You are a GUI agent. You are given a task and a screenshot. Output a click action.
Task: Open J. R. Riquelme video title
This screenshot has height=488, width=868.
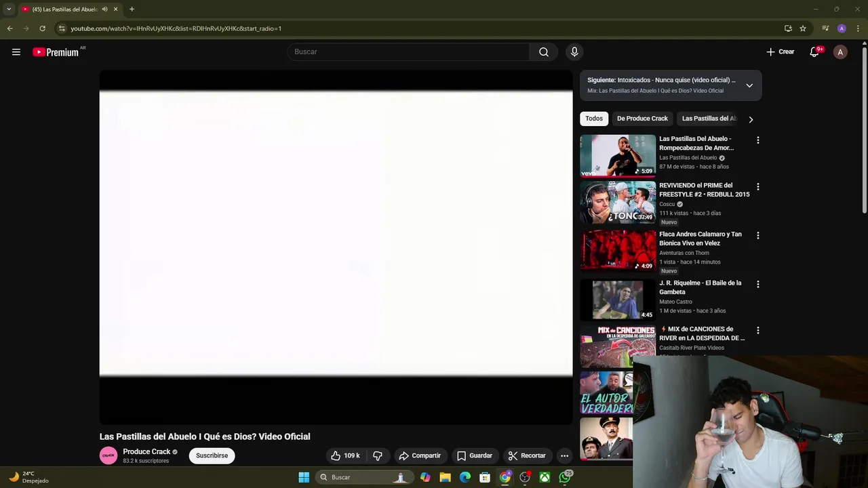tap(701, 287)
